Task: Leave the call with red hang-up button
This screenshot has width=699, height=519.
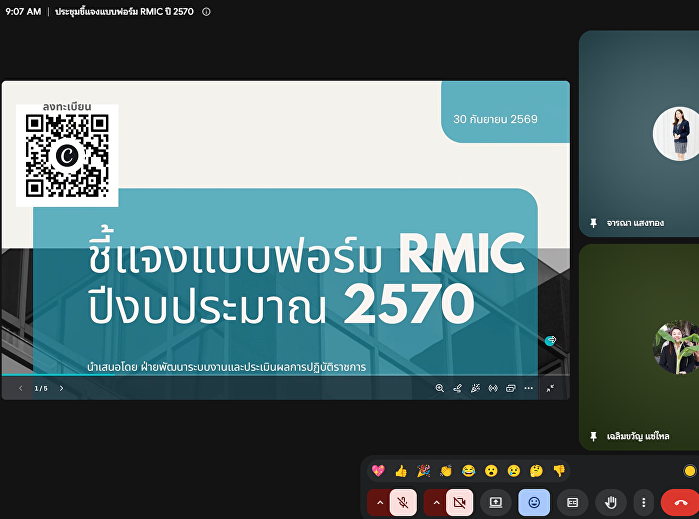Action: pyautogui.click(x=680, y=503)
